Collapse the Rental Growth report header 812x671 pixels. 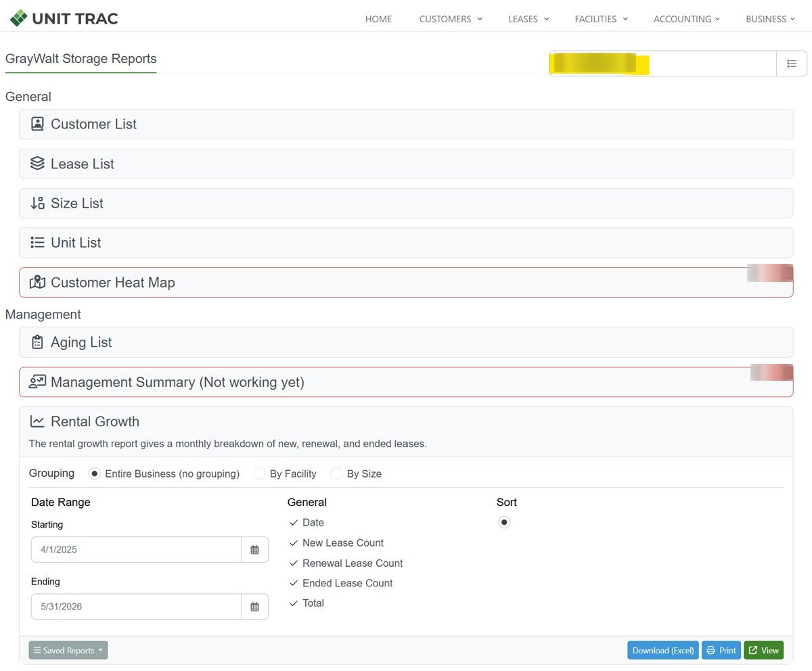pyautogui.click(x=406, y=432)
